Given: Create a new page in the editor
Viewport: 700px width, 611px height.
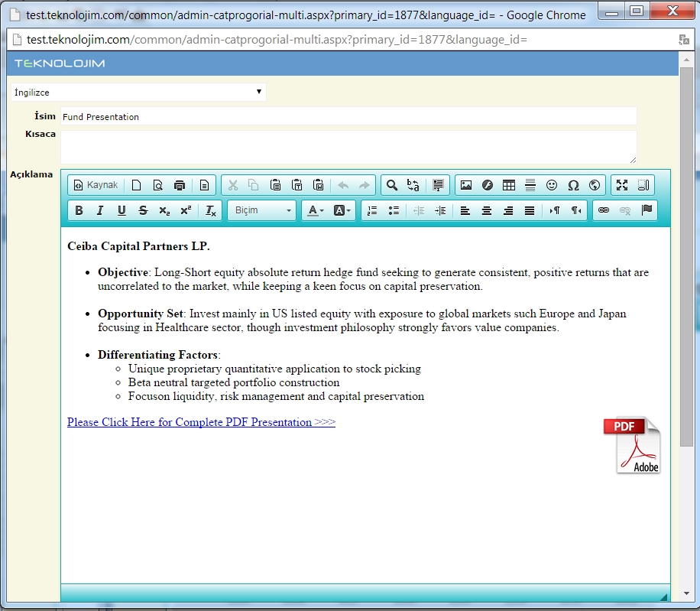Looking at the screenshot, I should point(136,185).
